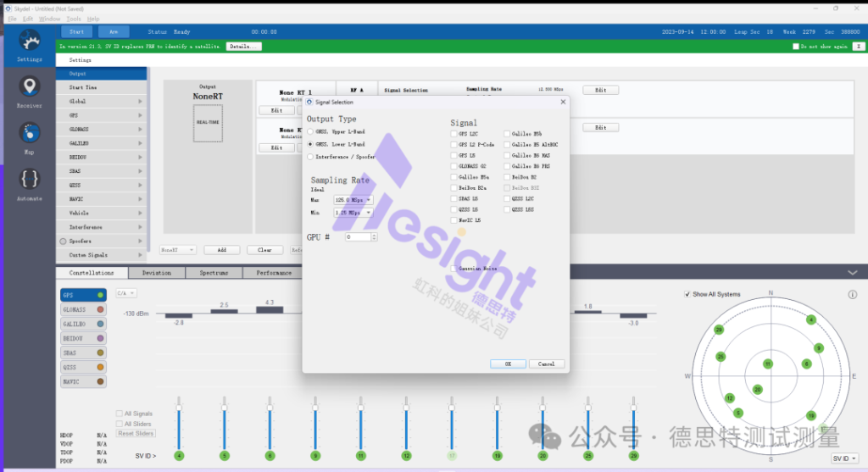Click the Start button

(76, 31)
